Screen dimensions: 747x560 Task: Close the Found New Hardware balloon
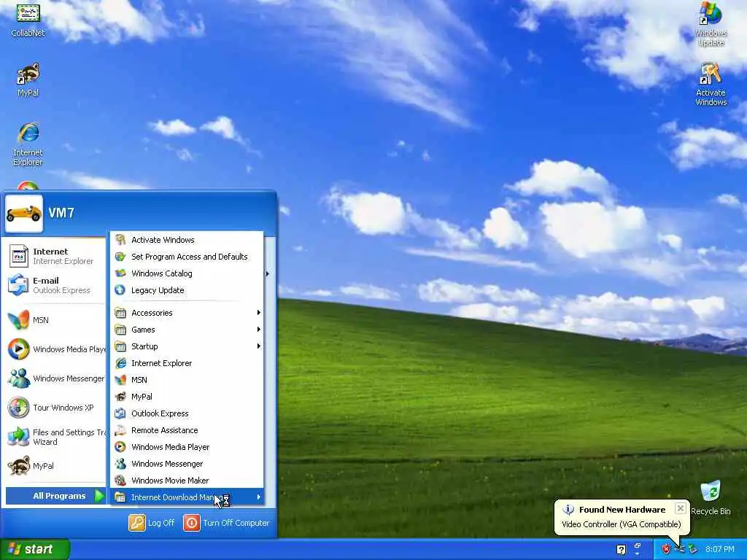click(681, 508)
